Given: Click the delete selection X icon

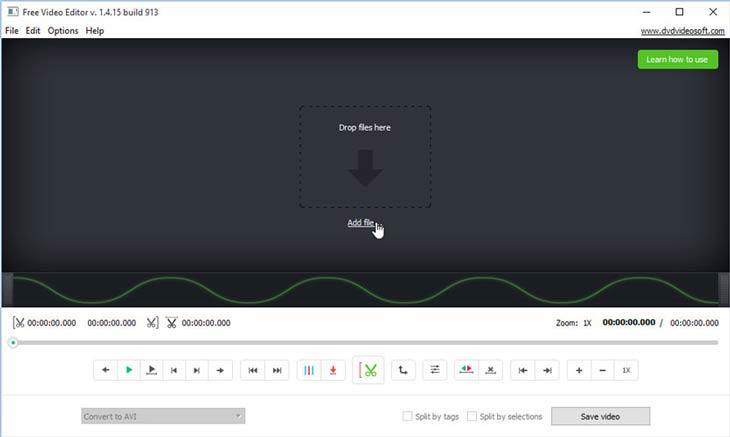Looking at the screenshot, I should click(x=490, y=370).
